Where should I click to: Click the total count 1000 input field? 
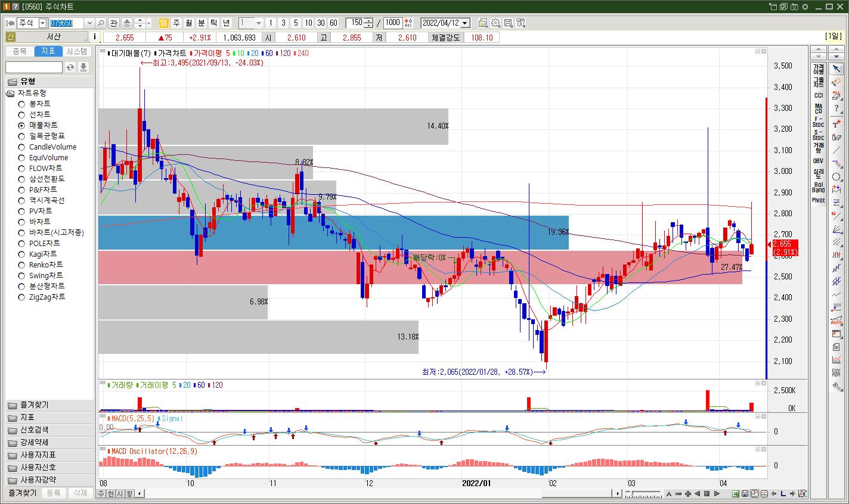tap(393, 23)
